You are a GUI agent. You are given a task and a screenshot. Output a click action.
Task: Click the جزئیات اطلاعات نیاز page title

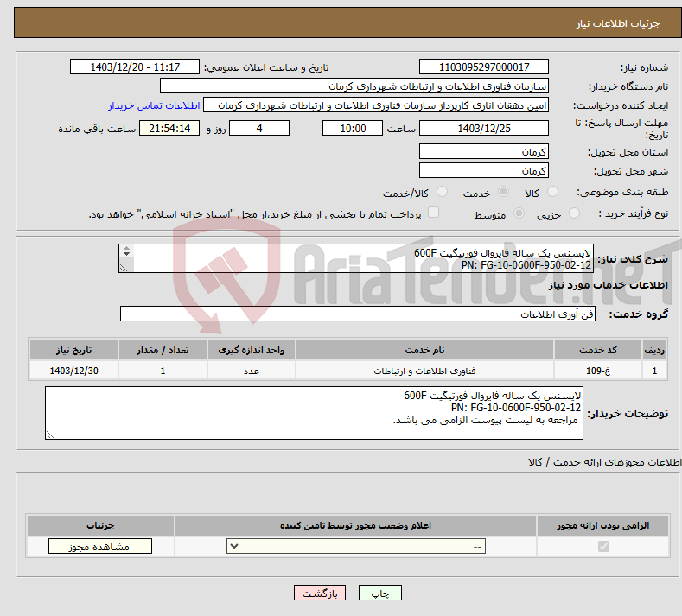(618, 23)
